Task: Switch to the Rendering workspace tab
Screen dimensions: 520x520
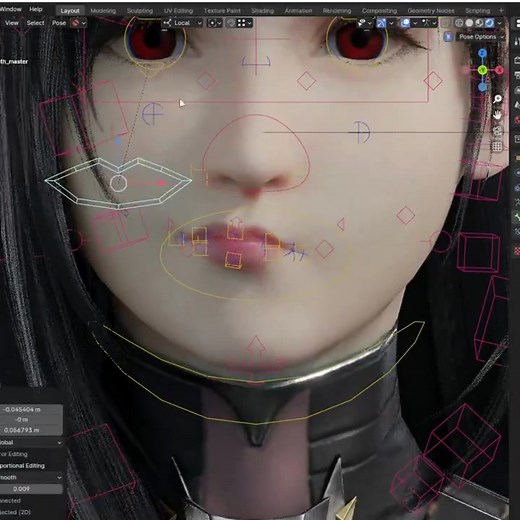Action: 337,11
